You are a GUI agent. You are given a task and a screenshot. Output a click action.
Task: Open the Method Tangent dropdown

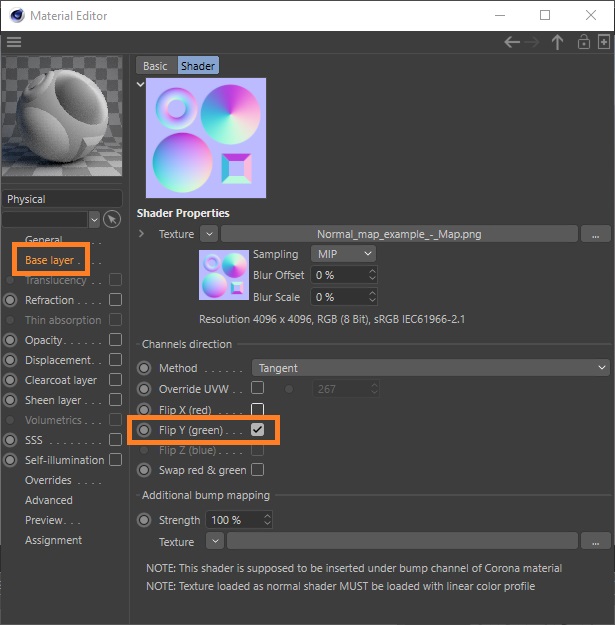click(430, 368)
